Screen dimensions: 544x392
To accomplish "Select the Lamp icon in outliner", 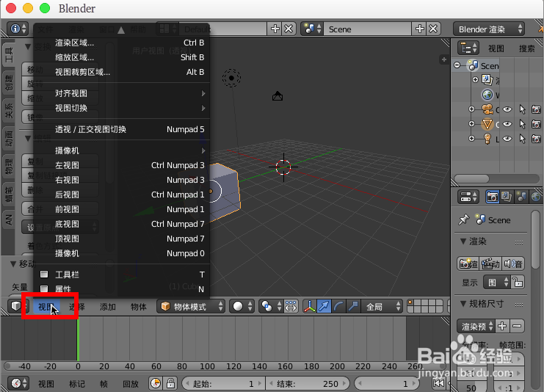I will (x=487, y=139).
